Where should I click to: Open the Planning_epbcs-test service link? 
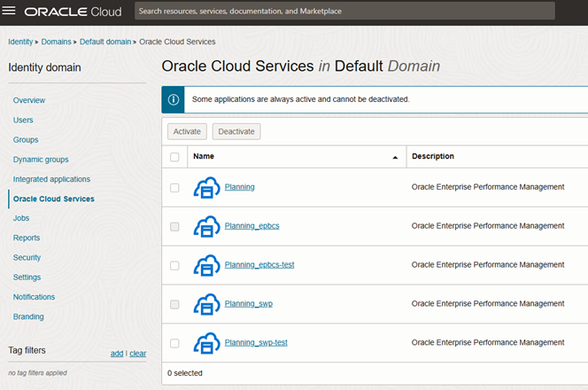pos(259,265)
